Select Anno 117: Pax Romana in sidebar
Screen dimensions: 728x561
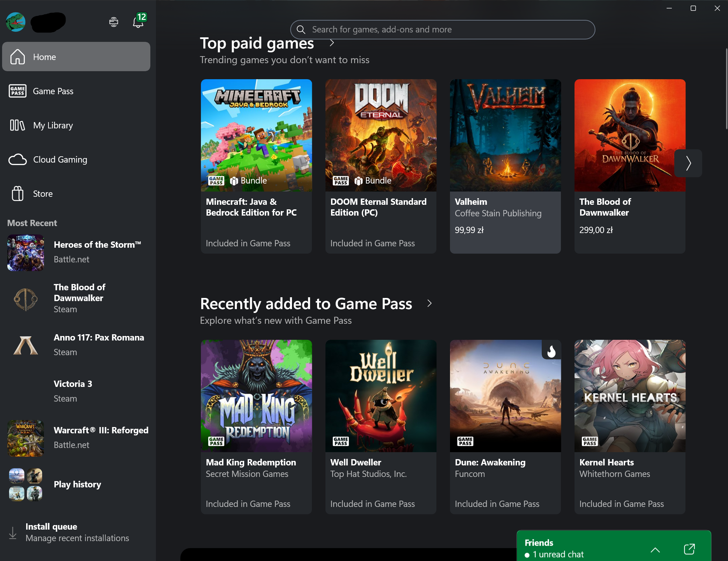tap(77, 345)
